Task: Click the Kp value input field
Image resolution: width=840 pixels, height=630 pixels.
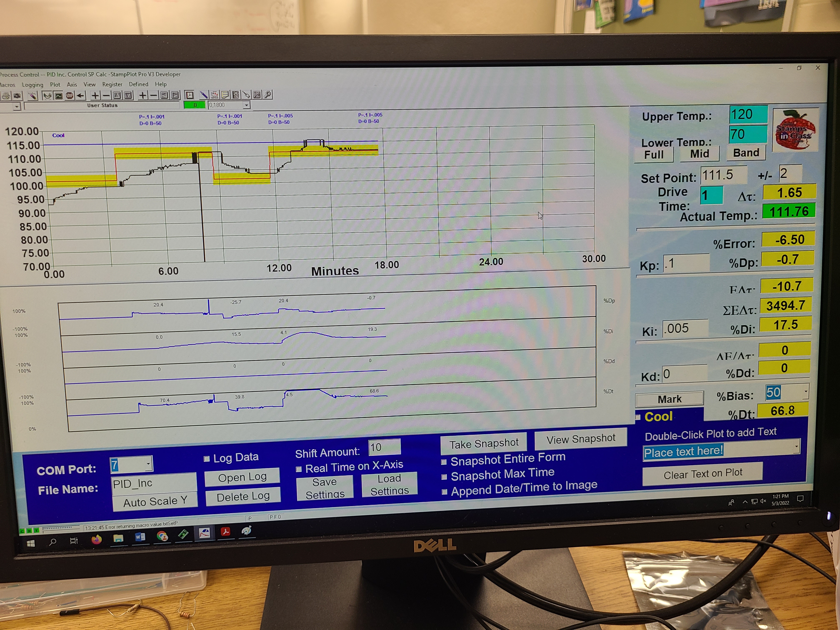Action: [686, 263]
